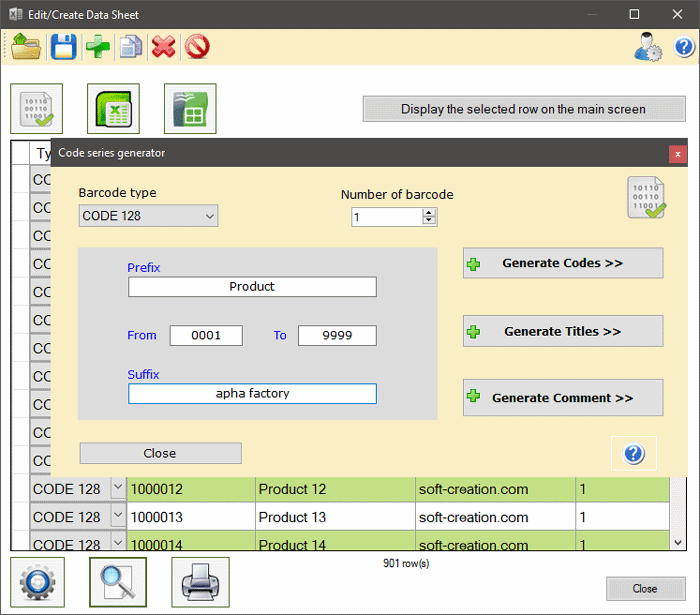Add a new row with green plus icon
This screenshot has height=615, width=700.
point(98,46)
